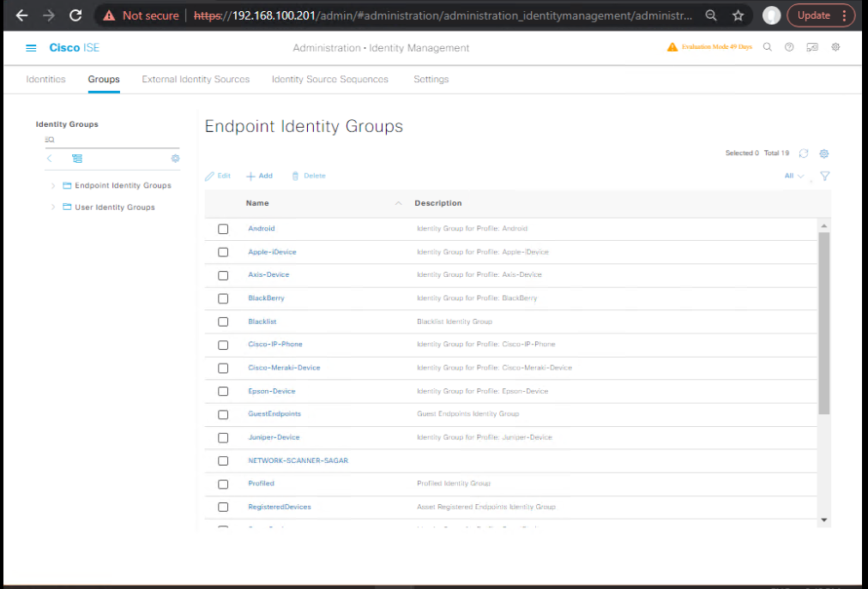Check the Cisco-IP-Phone checkbox
This screenshot has width=868, height=589.
click(x=223, y=345)
